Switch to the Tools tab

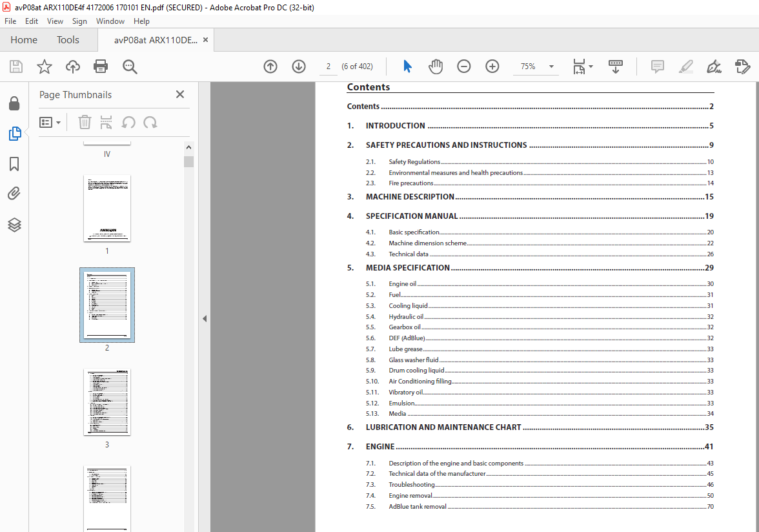pyautogui.click(x=68, y=39)
